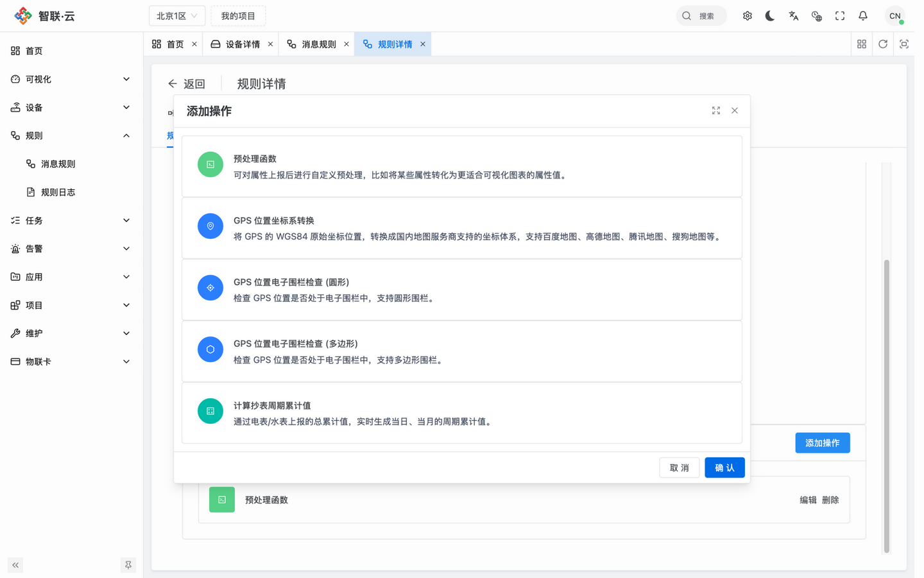The height and width of the screenshot is (578, 924).
Task: Open the settings gear icon in header
Action: point(748,16)
